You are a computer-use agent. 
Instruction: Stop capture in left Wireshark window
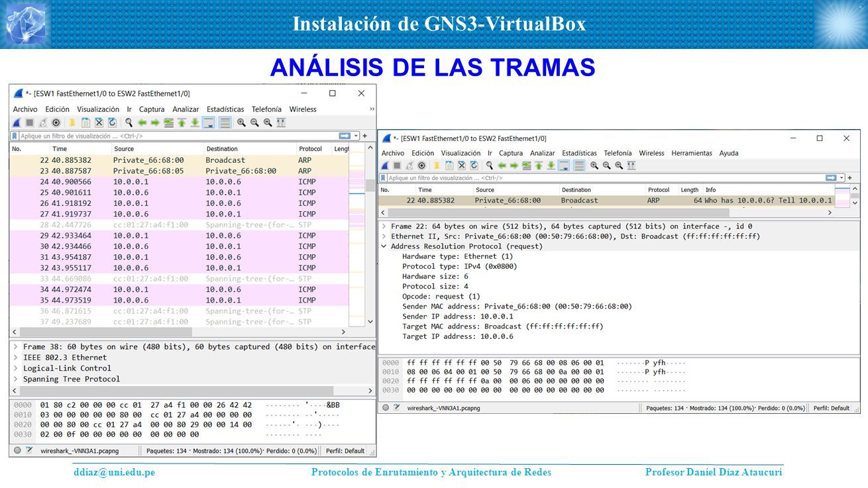tap(30, 122)
